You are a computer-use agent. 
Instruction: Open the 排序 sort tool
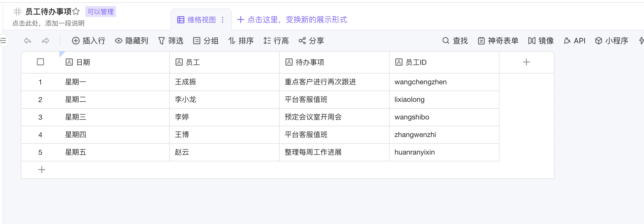tap(241, 41)
